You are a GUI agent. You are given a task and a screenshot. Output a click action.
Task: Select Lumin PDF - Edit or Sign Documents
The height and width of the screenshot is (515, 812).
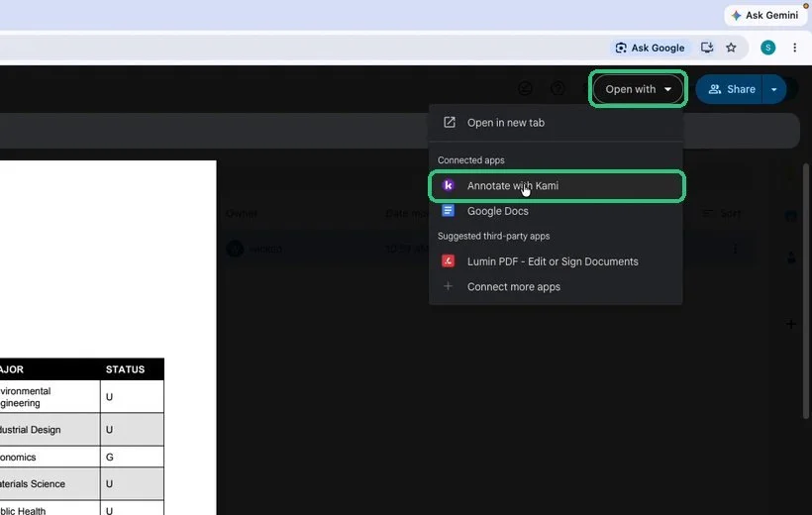coord(556,261)
